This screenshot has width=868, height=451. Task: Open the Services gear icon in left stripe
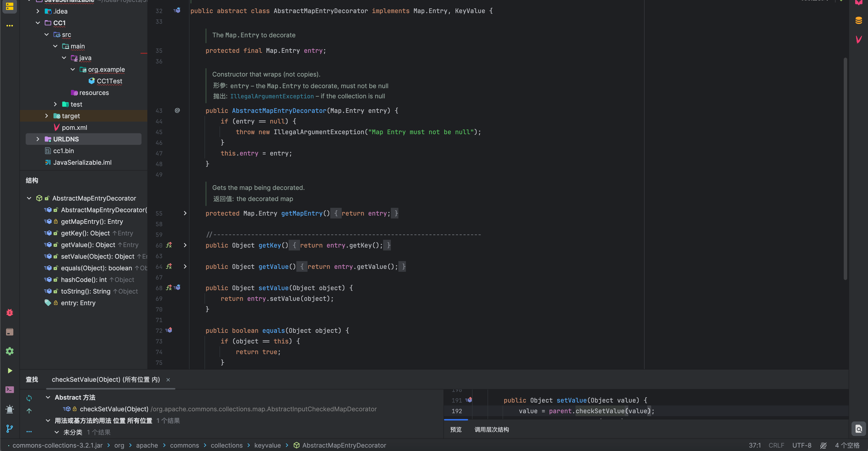coord(9,351)
